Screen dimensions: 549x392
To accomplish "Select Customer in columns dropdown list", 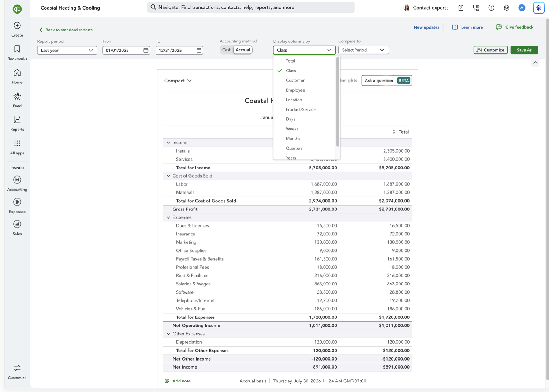I will pyautogui.click(x=304, y=80).
